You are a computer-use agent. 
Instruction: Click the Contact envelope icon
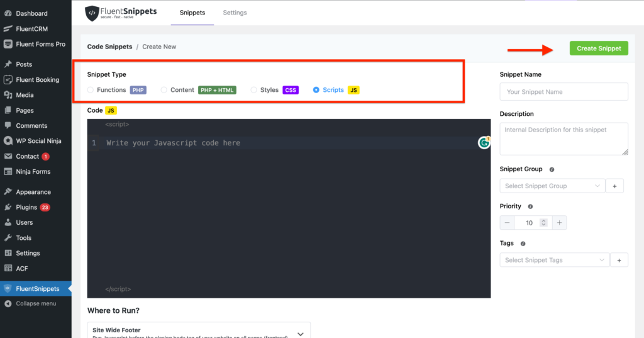[8, 156]
